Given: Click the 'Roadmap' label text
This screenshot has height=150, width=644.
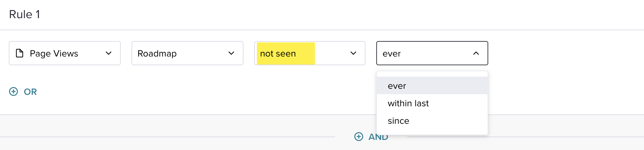Looking at the screenshot, I should 157,53.
